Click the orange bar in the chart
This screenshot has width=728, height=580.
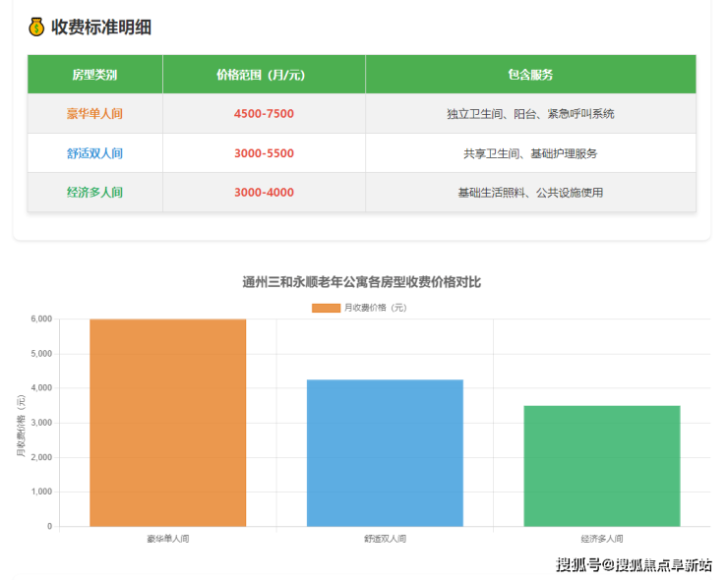click(167, 423)
